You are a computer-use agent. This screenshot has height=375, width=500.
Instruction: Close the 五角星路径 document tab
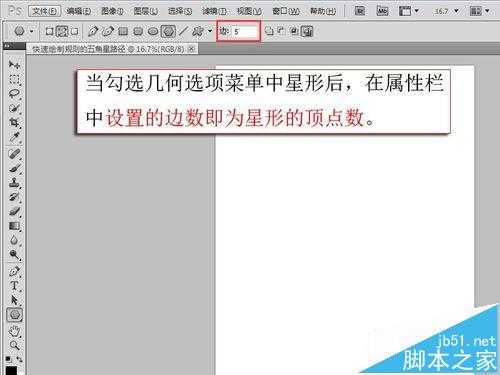point(191,49)
